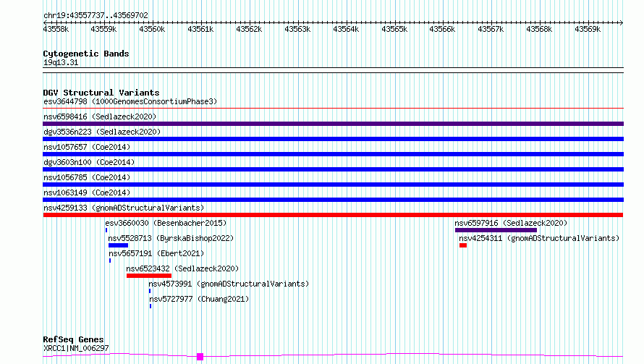Click the blue nsv1056785 variant bar

click(333, 185)
